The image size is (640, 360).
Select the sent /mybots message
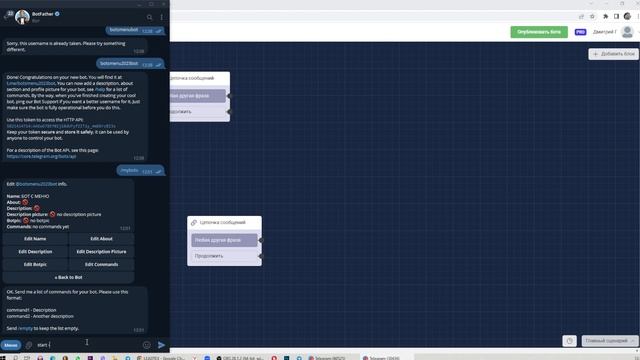pyautogui.click(x=141, y=170)
